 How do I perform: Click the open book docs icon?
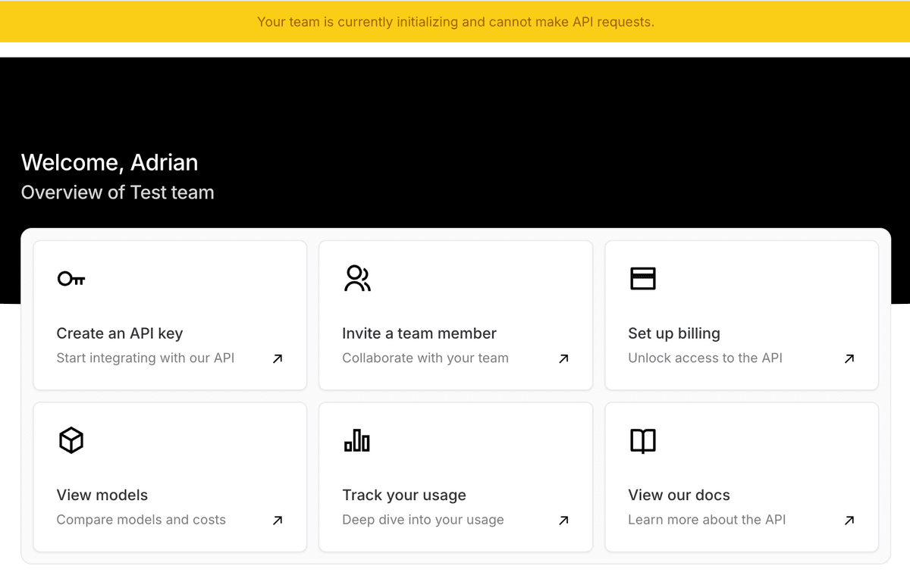tap(642, 439)
